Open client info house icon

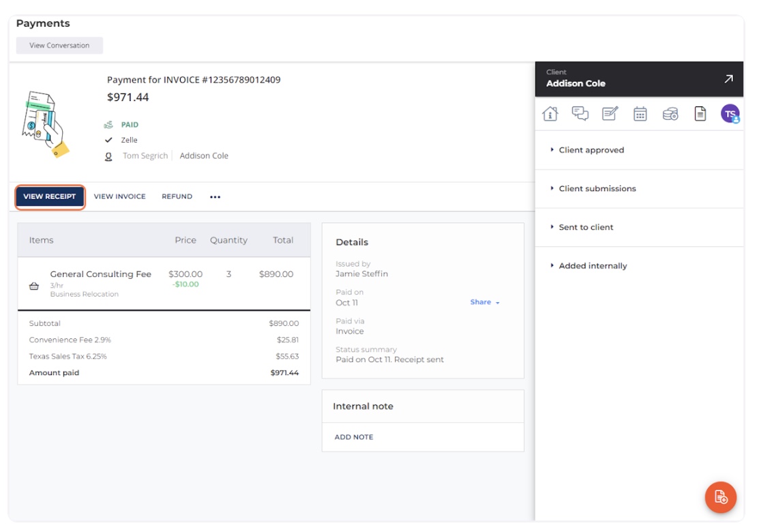pyautogui.click(x=550, y=114)
